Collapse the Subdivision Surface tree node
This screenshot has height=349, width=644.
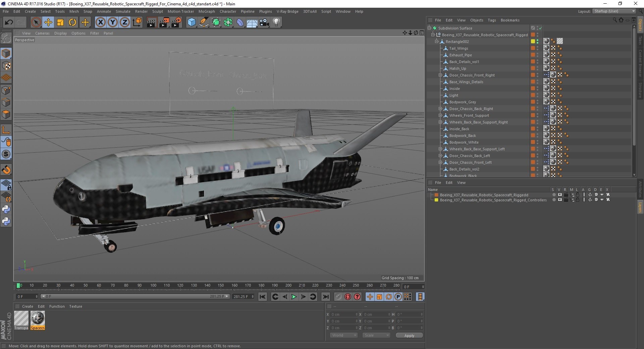(429, 28)
